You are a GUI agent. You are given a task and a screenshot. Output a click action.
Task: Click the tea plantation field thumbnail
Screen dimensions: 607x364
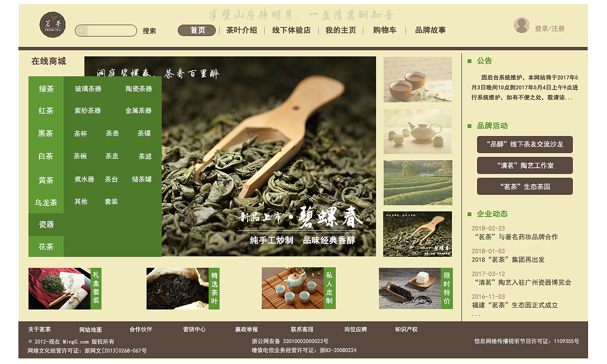pos(418,182)
